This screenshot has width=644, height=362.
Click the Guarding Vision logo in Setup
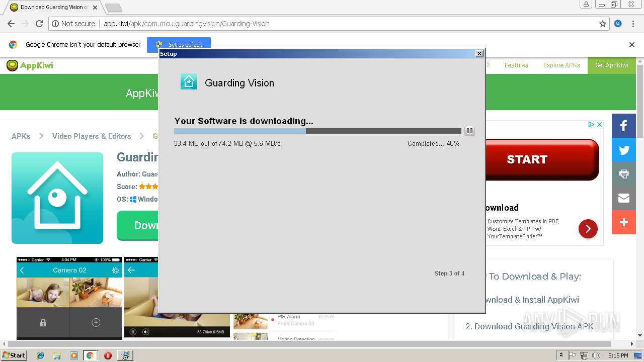coord(189,81)
